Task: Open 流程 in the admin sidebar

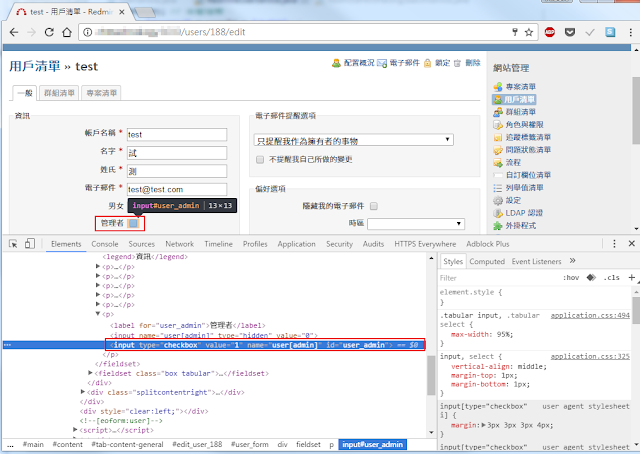Action: click(513, 162)
